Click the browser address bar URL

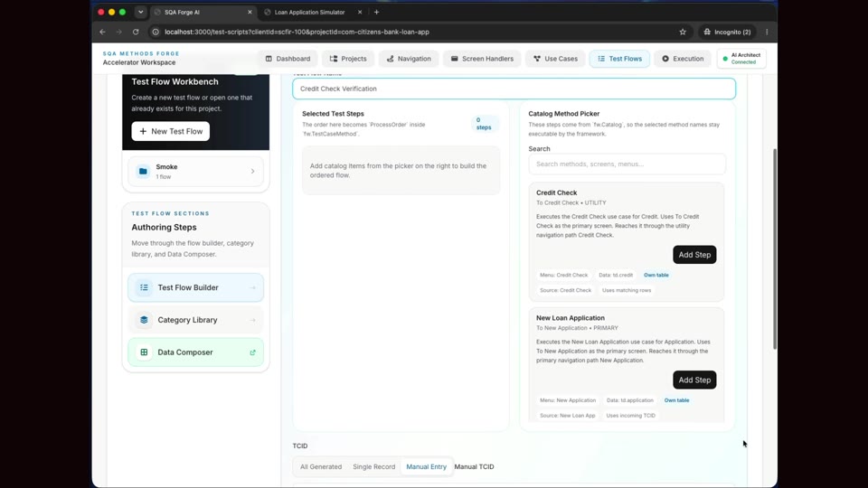297,33
